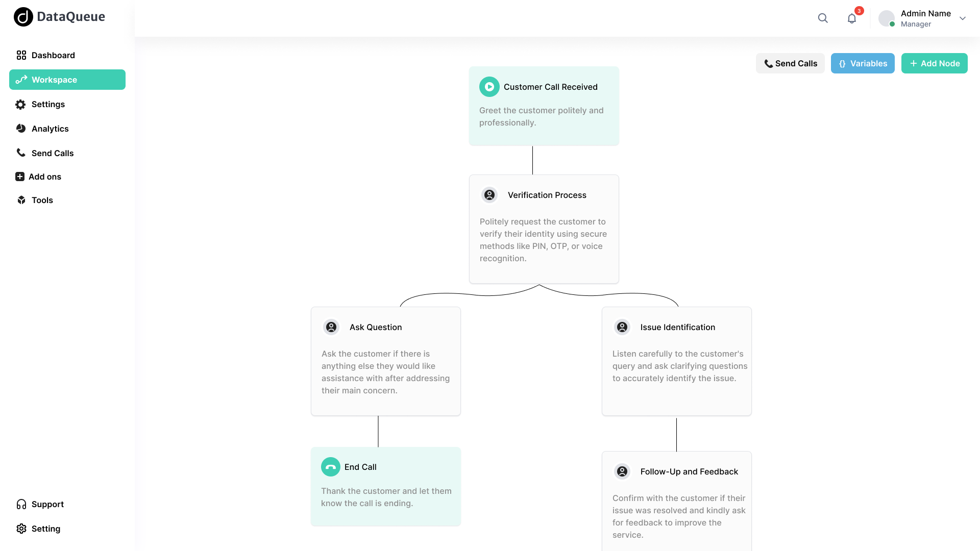Open the Dashboard menu item
This screenshot has width=980, height=551.
click(x=53, y=55)
